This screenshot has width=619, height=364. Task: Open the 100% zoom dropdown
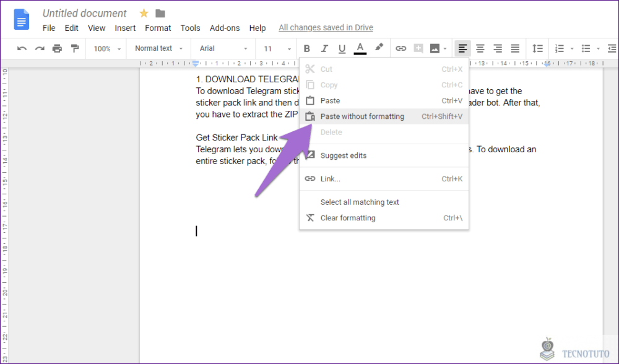tap(106, 48)
